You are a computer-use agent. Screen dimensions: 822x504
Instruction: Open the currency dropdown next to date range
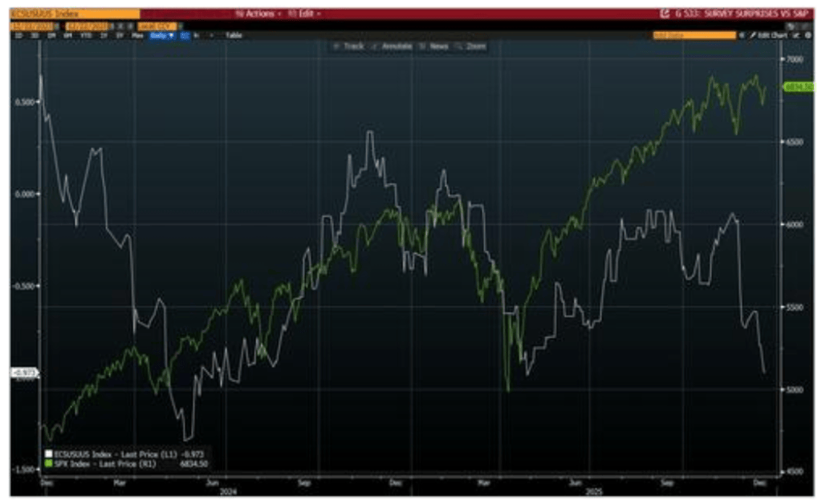[161, 26]
